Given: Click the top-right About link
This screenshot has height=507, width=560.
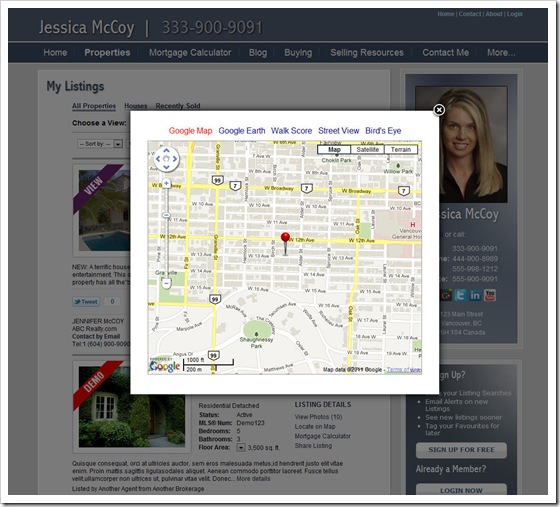Looking at the screenshot, I should point(494,14).
